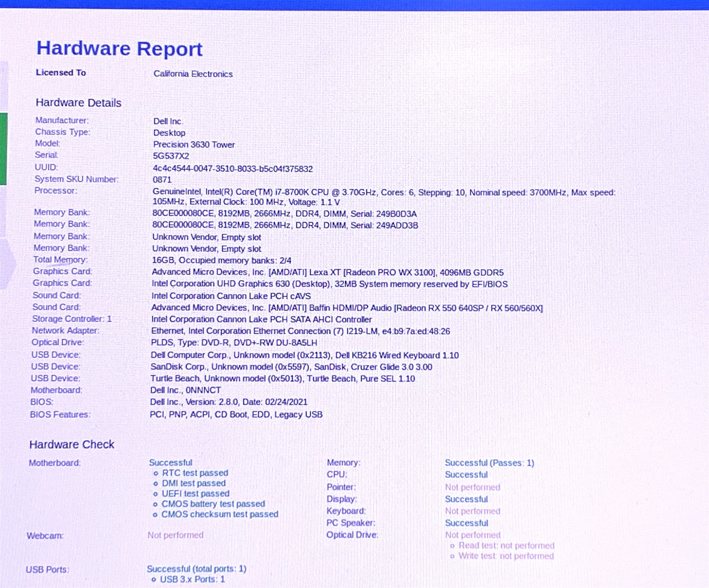Select the Intel UHD Graphics 630 entry
Screen dimensions: 709x588
[x=329, y=284]
